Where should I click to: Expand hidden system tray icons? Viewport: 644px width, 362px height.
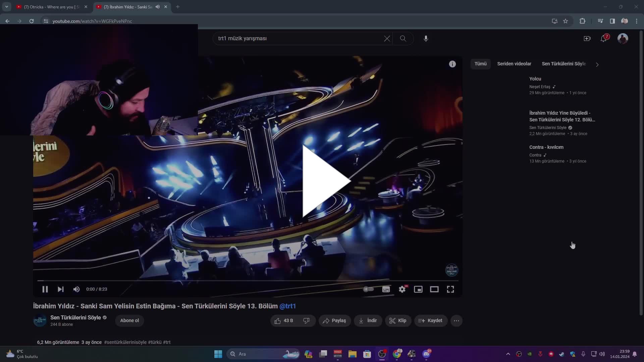coord(507,354)
